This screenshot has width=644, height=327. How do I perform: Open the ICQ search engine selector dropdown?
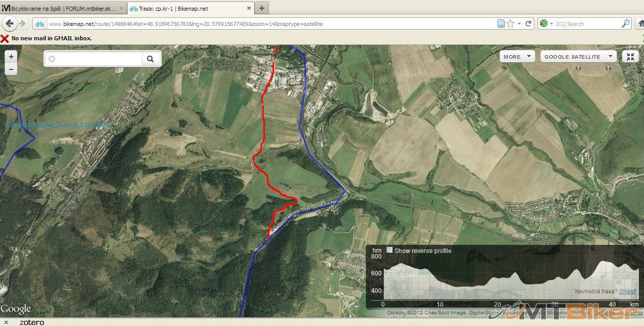(547, 23)
